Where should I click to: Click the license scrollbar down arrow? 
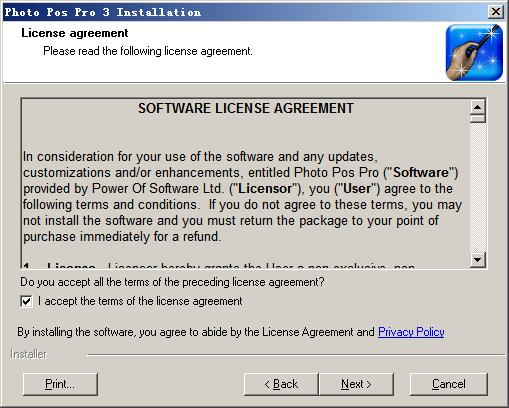pos(478,259)
